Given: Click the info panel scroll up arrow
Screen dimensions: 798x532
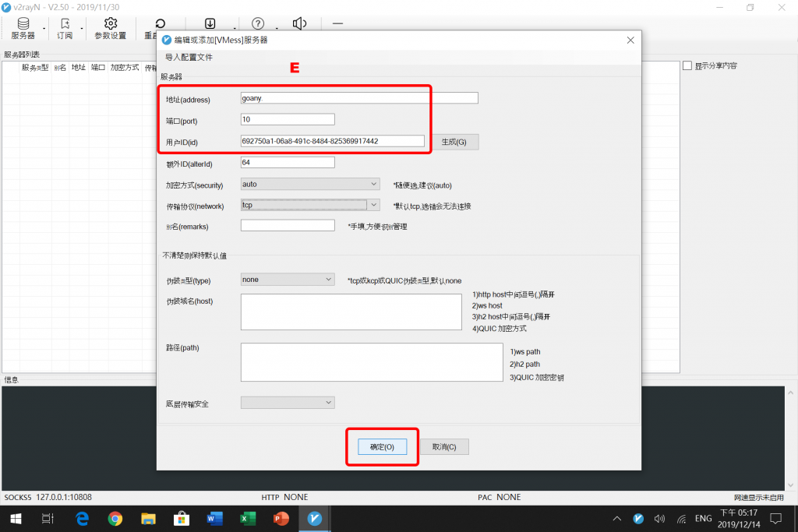Looking at the screenshot, I should (x=790, y=393).
